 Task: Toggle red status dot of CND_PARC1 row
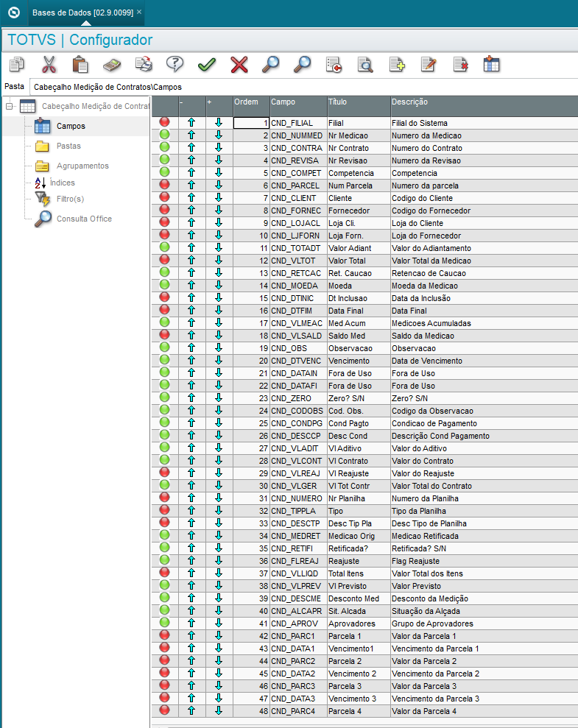click(164, 635)
